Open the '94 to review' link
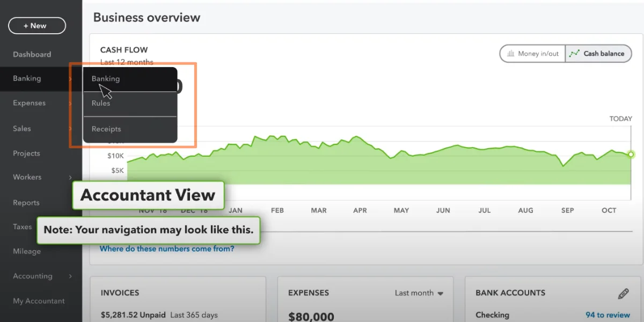The height and width of the screenshot is (322, 644). coord(608,315)
